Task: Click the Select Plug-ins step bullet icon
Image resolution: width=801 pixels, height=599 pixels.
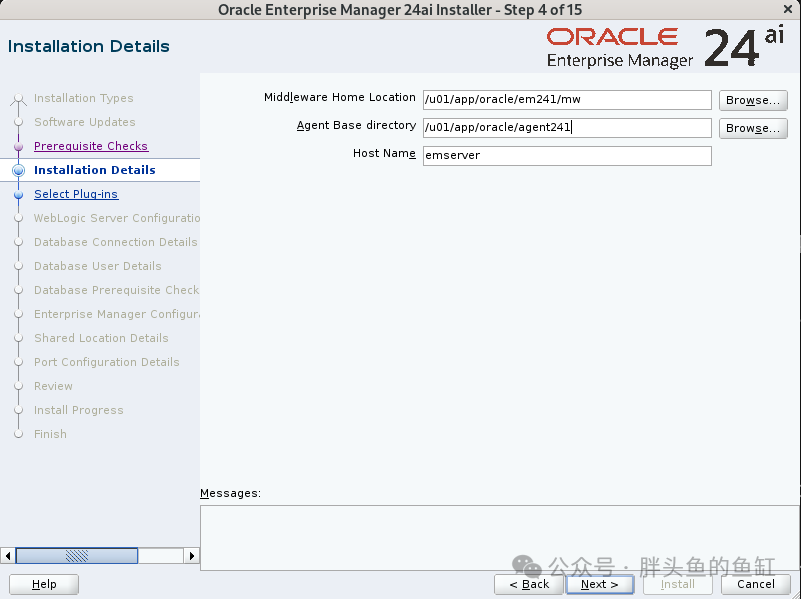Action: click(18, 195)
